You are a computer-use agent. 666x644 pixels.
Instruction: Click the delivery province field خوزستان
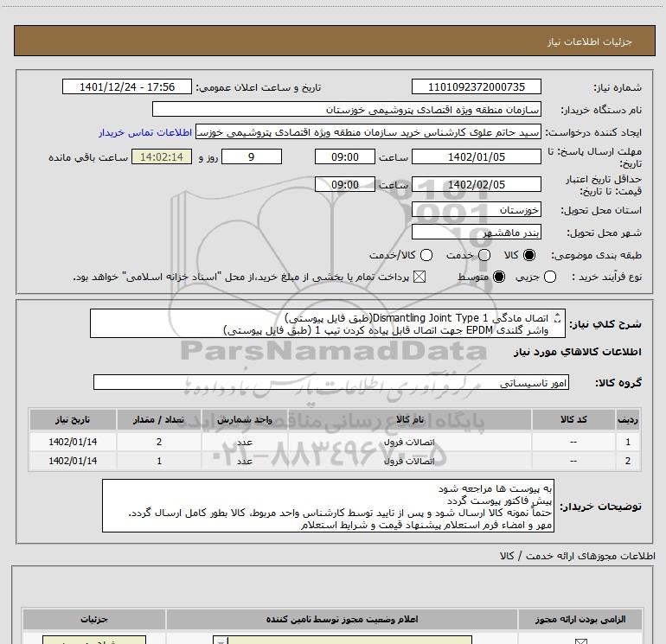tap(476, 210)
